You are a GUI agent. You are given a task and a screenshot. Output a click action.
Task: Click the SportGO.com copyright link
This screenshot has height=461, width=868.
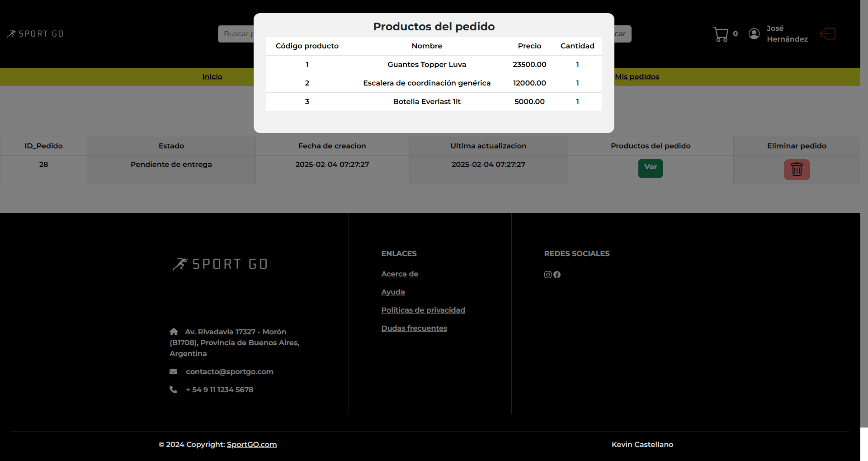click(x=252, y=444)
